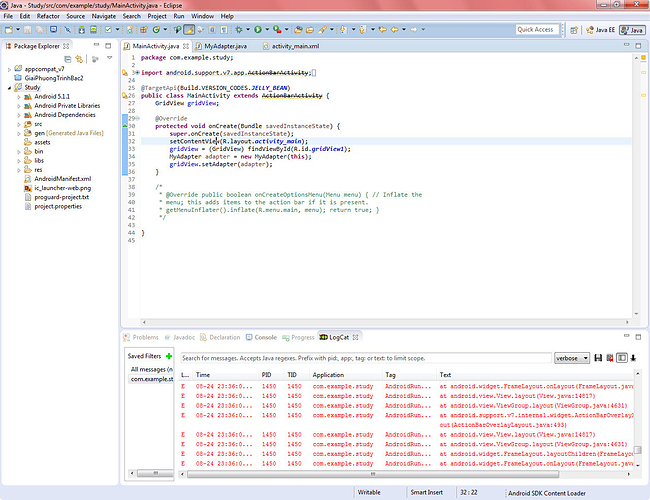
Task: Click the Quick Access search box
Action: pos(537,30)
